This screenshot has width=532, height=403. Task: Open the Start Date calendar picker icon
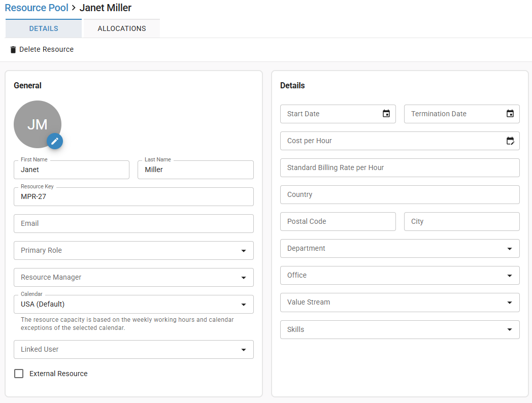(386, 114)
